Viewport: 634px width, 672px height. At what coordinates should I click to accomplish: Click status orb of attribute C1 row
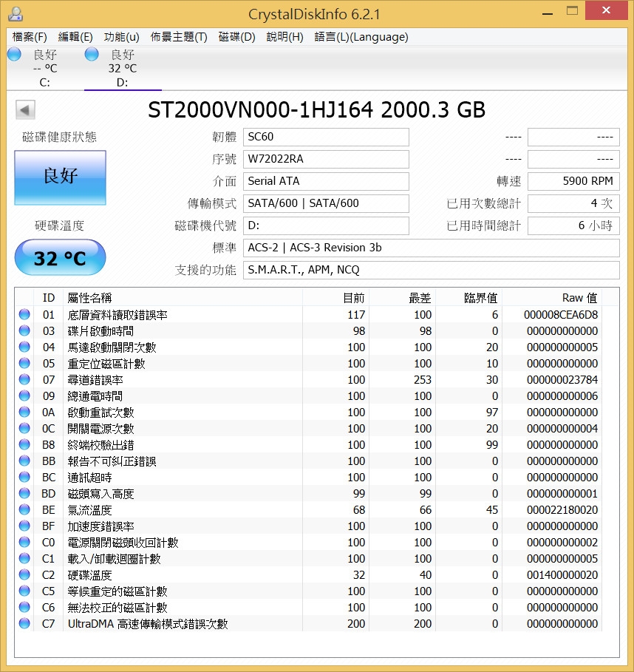pos(24,559)
